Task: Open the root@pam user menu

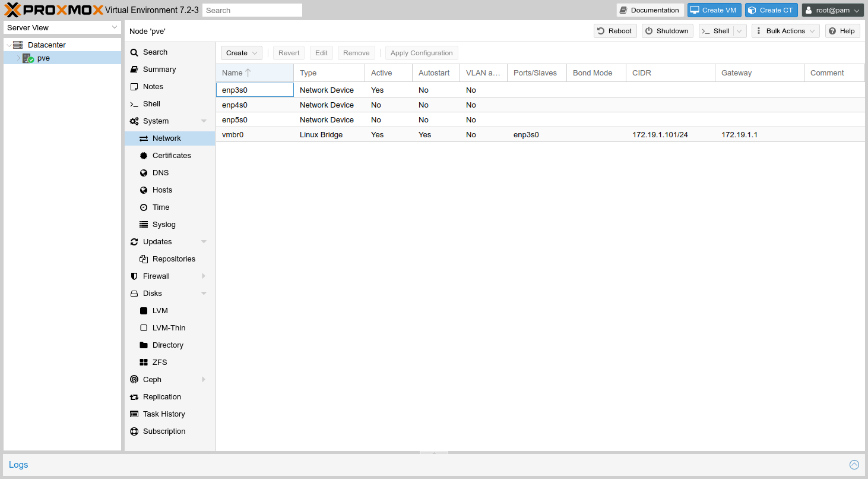Action: tap(832, 10)
